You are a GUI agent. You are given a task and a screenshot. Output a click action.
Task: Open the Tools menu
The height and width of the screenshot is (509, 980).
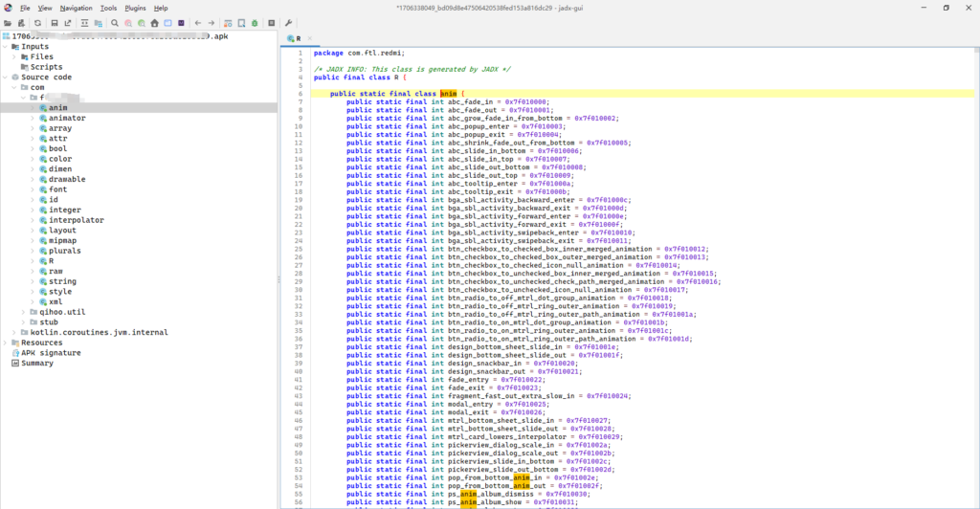(x=109, y=8)
